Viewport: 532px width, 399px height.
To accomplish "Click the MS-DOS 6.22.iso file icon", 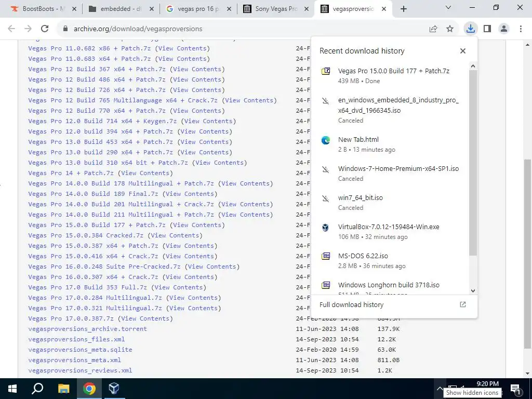I will (326, 256).
